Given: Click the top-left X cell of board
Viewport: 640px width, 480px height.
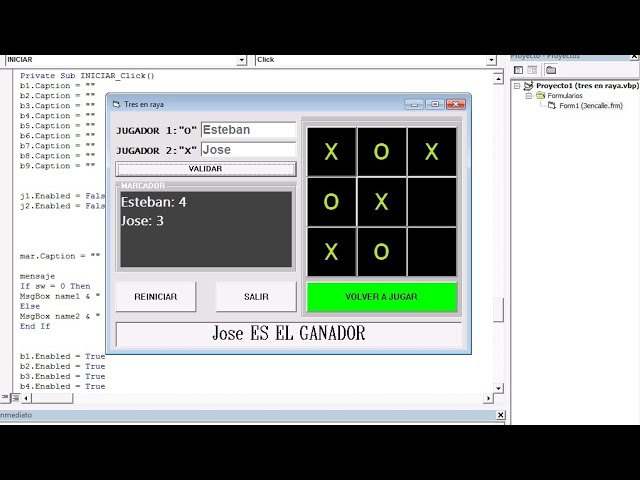Looking at the screenshot, I should tap(331, 152).
